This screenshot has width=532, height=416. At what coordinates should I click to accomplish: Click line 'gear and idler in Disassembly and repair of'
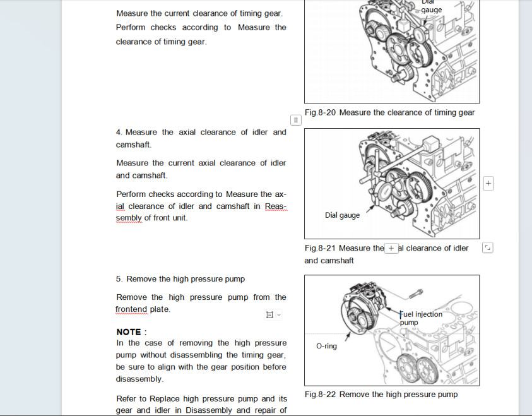201,410
